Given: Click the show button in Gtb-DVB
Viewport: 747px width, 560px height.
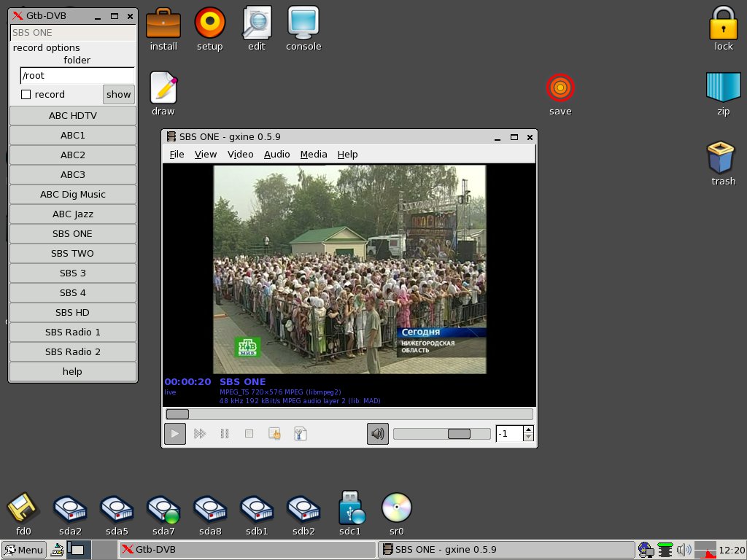Looking at the screenshot, I should tap(119, 94).
